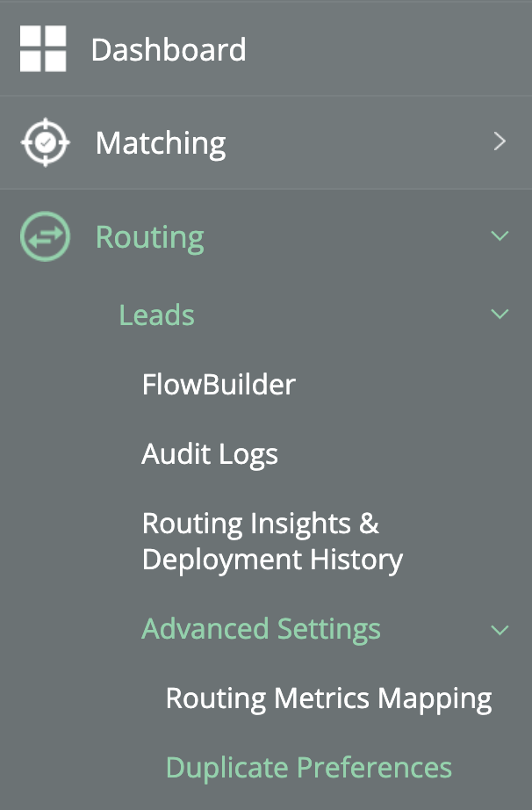Go to Audit Logs
Screen dimensions: 532x810
(x=210, y=454)
